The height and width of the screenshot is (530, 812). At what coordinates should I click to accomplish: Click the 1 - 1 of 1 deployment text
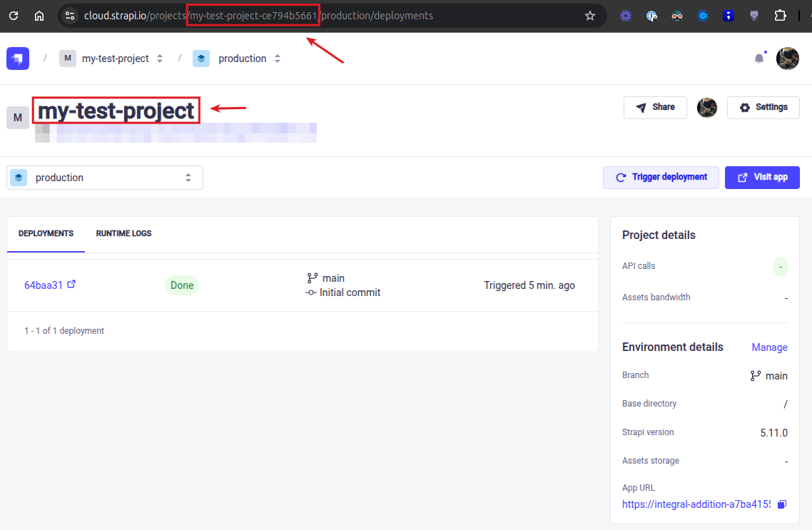pos(64,331)
